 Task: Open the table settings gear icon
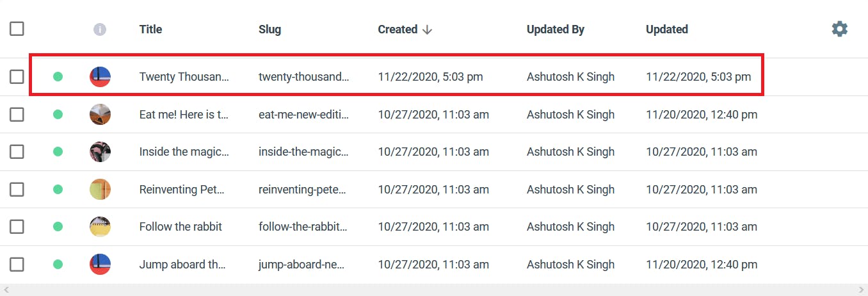click(839, 29)
